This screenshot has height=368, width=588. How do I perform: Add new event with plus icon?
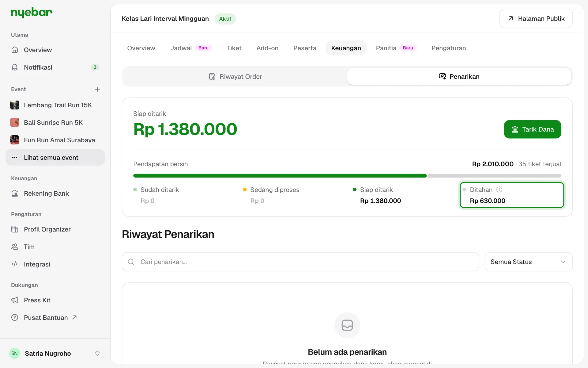(x=97, y=89)
